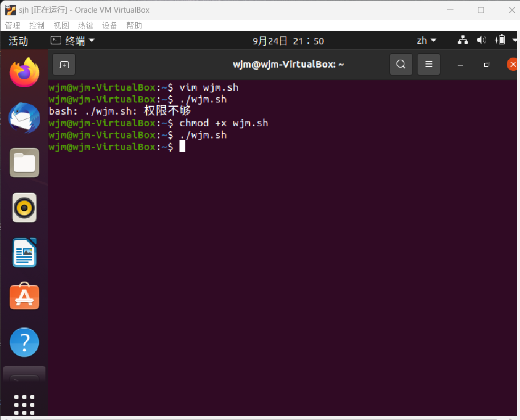Click the '权限不够' error message
The width and height of the screenshot is (520, 420).
[x=167, y=111]
